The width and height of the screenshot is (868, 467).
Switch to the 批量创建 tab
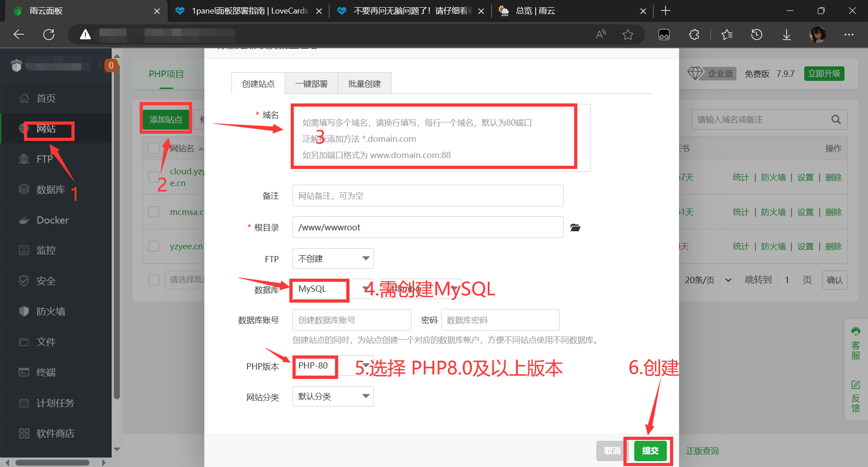(x=364, y=84)
